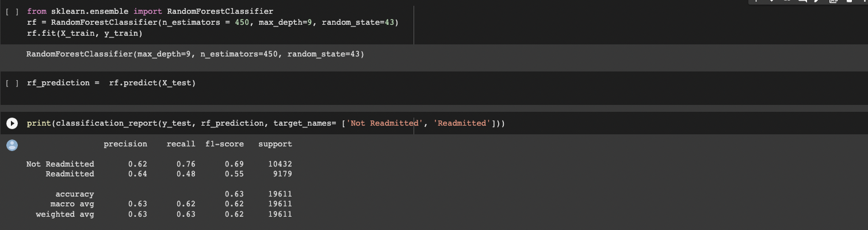Viewport: 868px width, 230px height.
Task: Click Readmitted f1-score value 0.55
Action: [x=234, y=174]
